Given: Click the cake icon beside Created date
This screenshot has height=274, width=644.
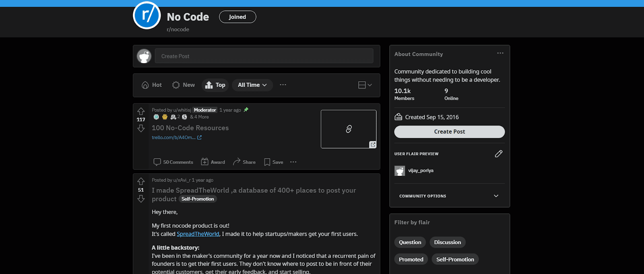Looking at the screenshot, I should [x=398, y=117].
